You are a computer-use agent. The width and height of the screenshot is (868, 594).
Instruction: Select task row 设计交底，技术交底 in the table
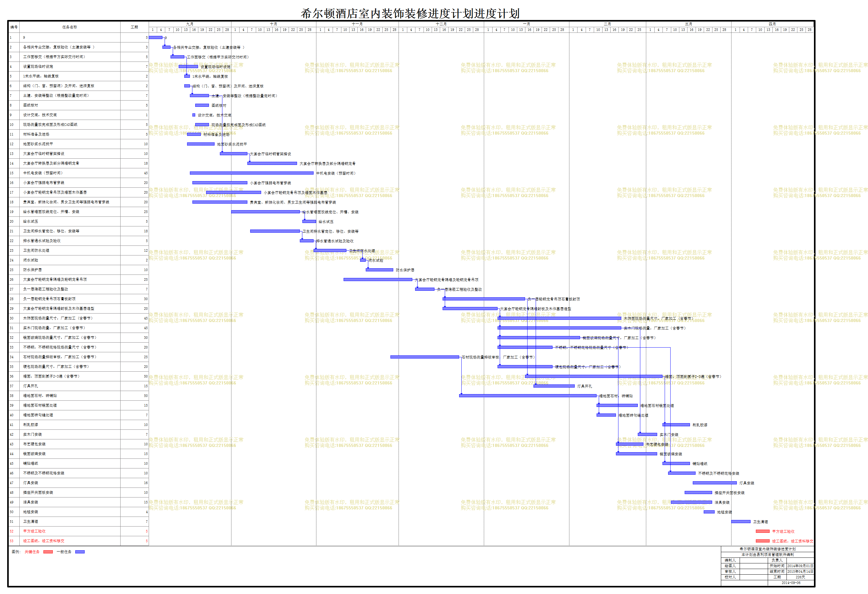[78, 115]
